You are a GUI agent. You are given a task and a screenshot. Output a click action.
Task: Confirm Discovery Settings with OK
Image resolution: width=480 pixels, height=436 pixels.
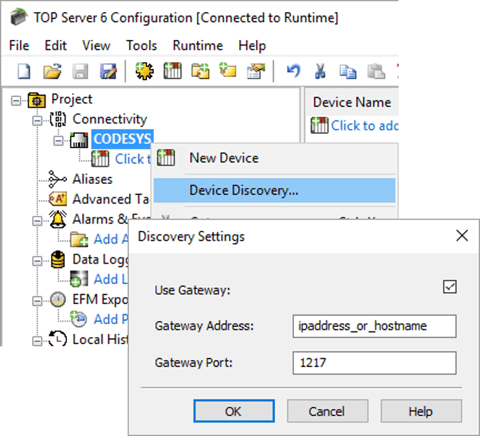234,411
